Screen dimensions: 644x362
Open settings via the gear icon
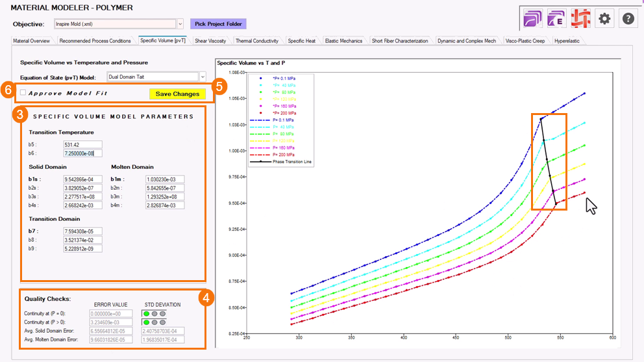[x=604, y=19]
